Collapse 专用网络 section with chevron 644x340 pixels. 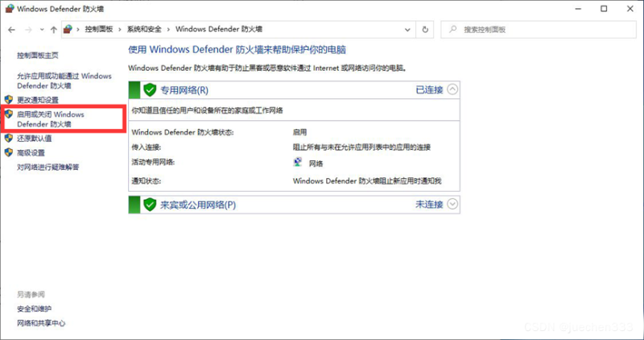(452, 89)
